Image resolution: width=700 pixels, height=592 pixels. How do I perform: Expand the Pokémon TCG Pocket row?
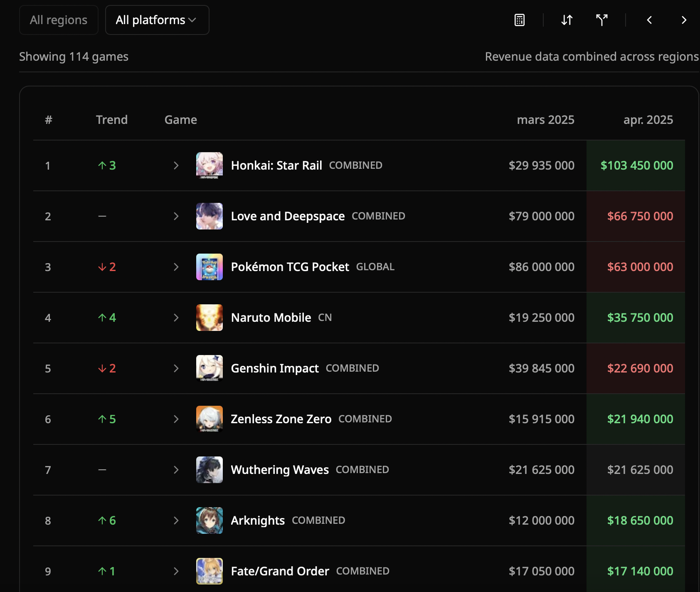[x=176, y=267]
